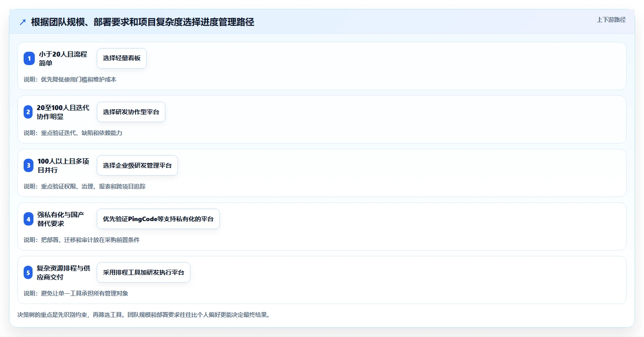Click the 100人以上且多项目并行 condition text

pyautogui.click(x=63, y=165)
